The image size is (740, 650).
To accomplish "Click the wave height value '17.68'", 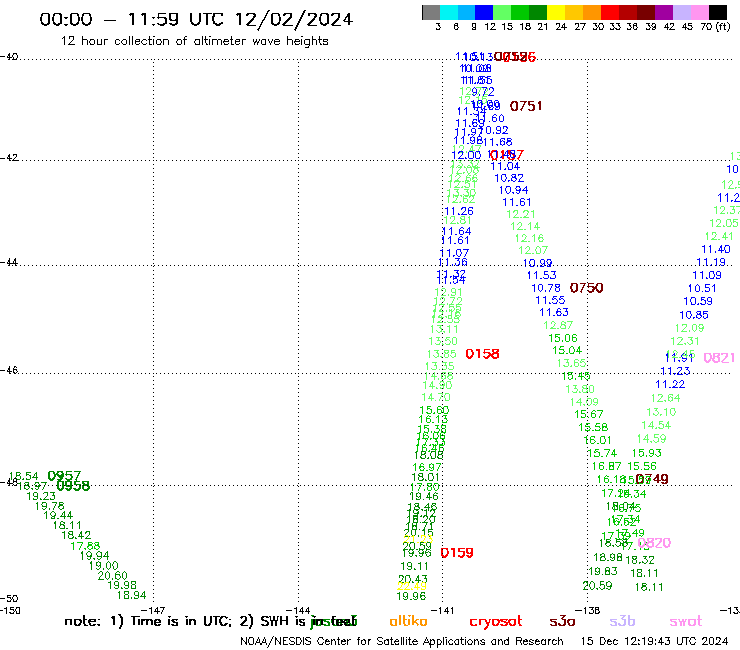I will point(85,546).
